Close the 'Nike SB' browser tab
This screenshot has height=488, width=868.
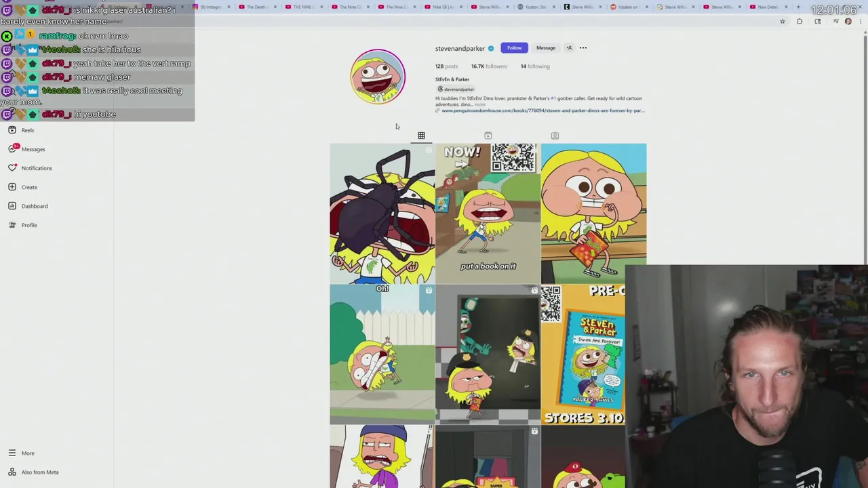point(461,7)
